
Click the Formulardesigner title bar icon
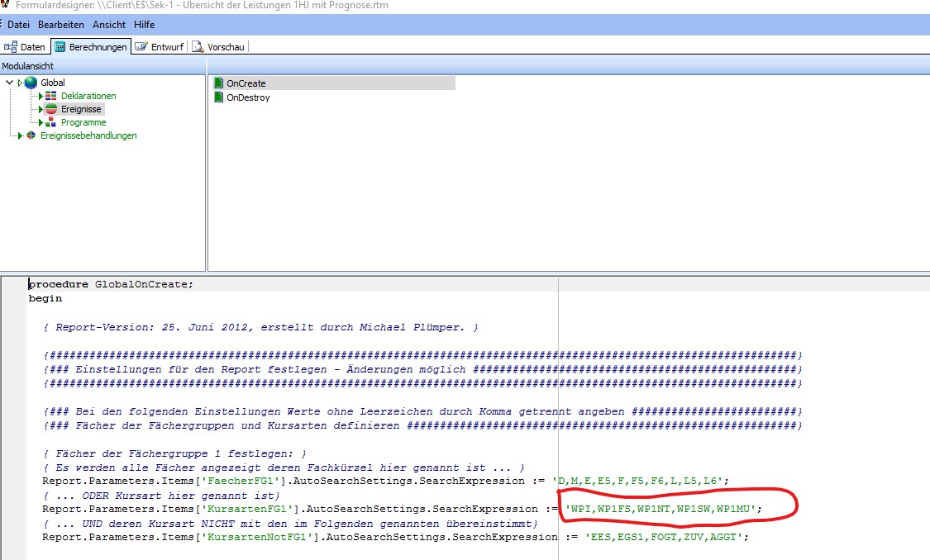click(5, 4)
